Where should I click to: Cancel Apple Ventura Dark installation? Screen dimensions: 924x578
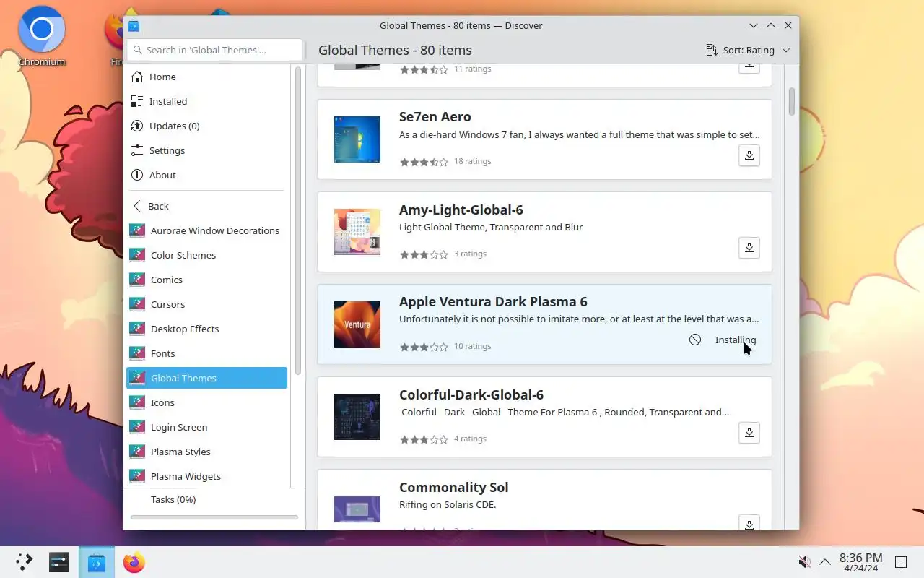tap(695, 340)
